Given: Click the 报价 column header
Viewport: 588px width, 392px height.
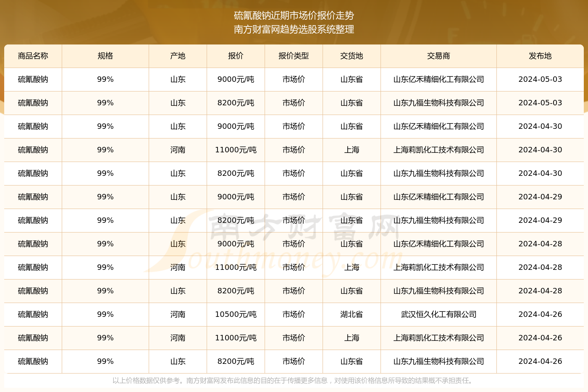Looking at the screenshot, I should tap(236, 56).
